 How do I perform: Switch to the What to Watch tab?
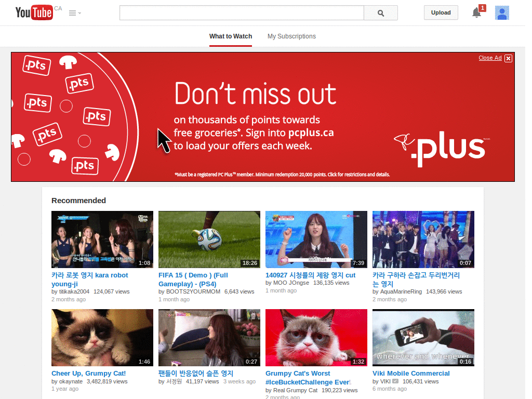(x=231, y=36)
